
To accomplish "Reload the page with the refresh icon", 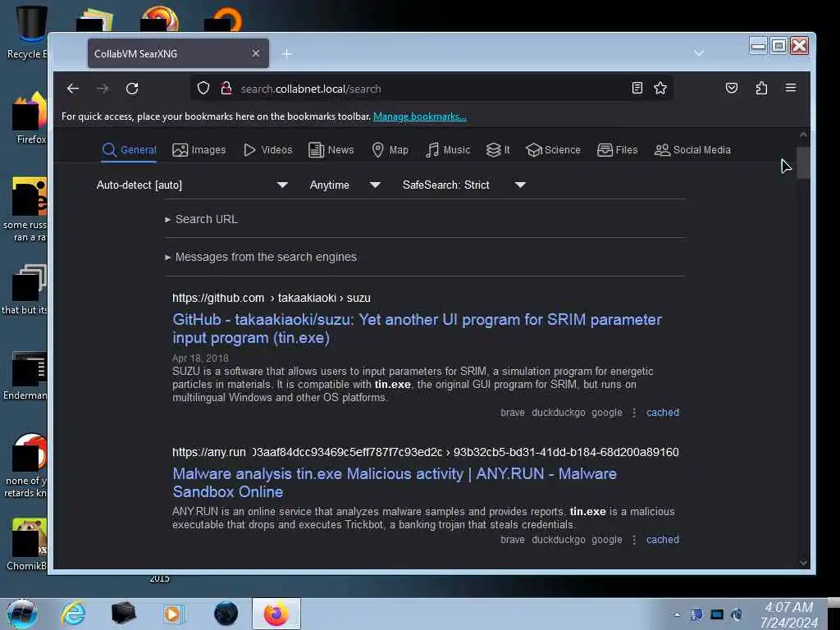I will pos(132,89).
